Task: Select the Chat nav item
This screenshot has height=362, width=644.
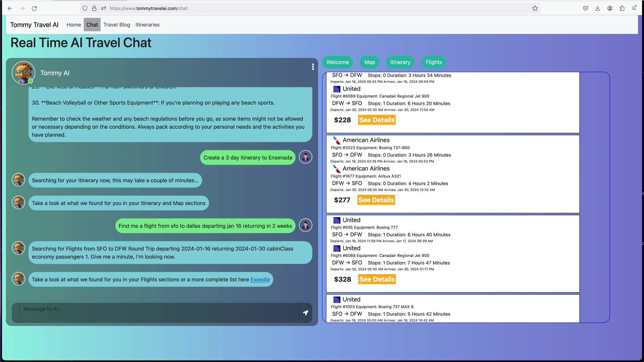Action: (x=92, y=25)
